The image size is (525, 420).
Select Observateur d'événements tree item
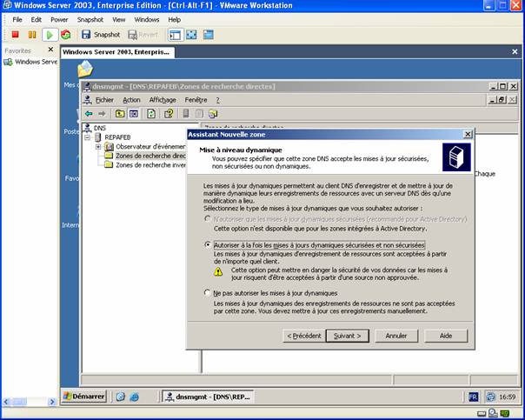point(150,147)
